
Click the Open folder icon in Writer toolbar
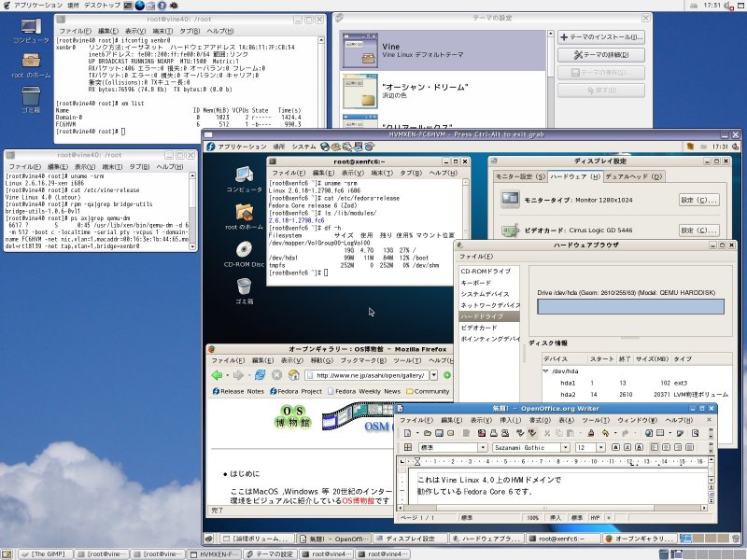428,433
